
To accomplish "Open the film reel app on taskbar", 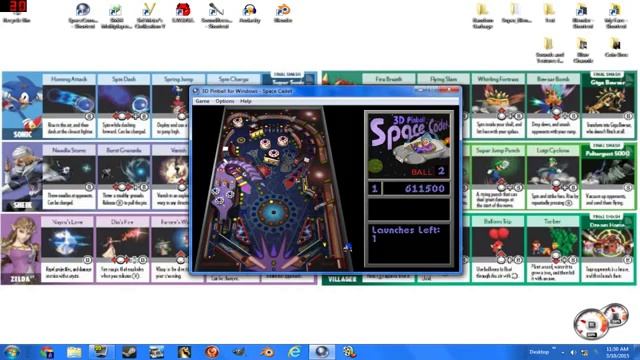I will click(x=349, y=352).
